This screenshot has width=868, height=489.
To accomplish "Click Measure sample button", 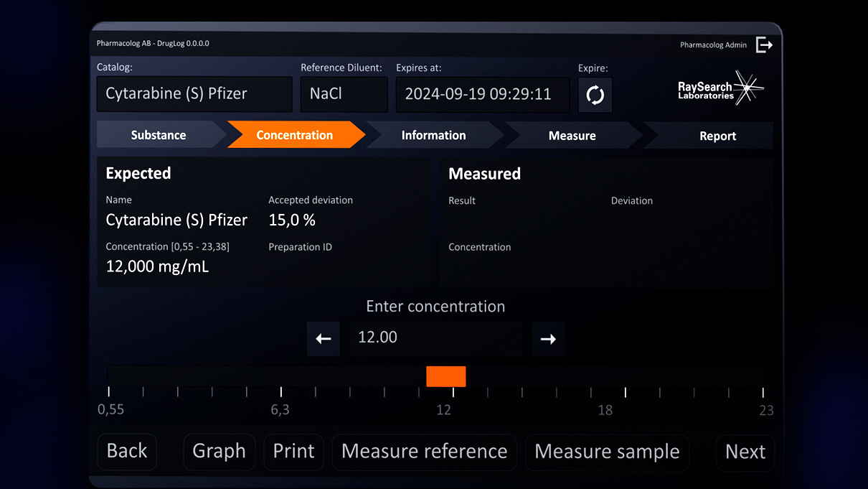I will click(x=607, y=452).
